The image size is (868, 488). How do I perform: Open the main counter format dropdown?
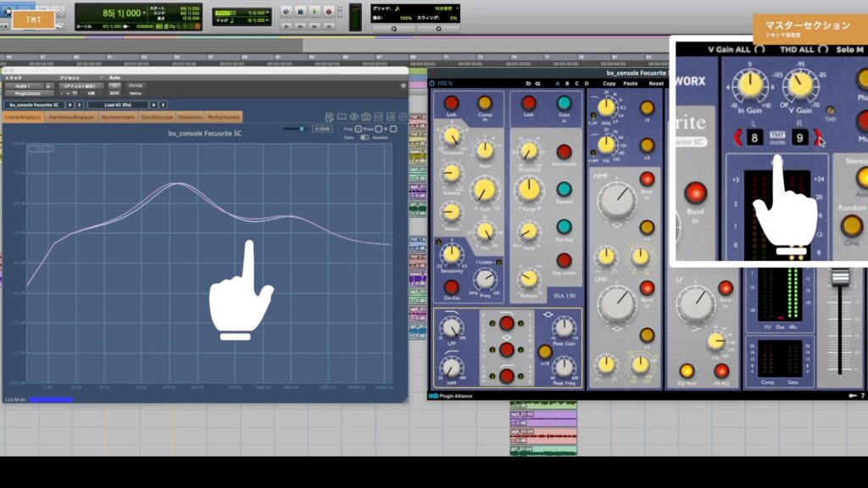(x=144, y=13)
